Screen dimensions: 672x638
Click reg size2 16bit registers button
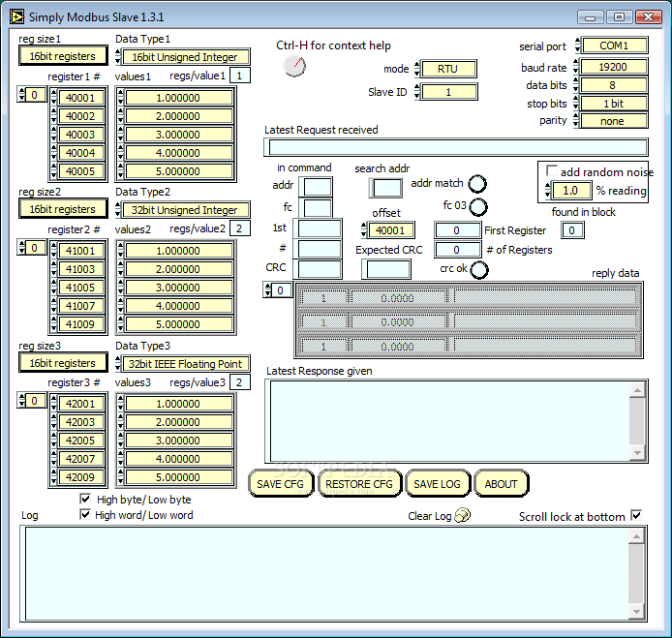pyautogui.click(x=63, y=209)
